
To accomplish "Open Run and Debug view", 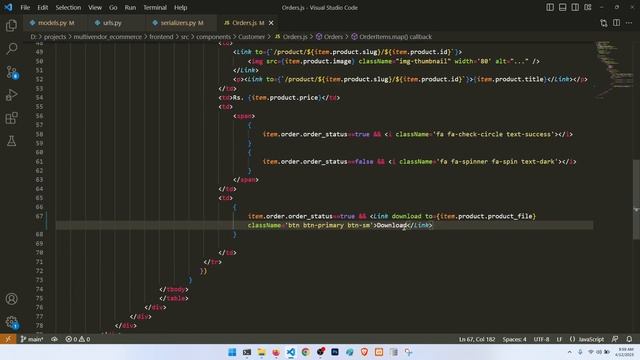I will 11,95.
